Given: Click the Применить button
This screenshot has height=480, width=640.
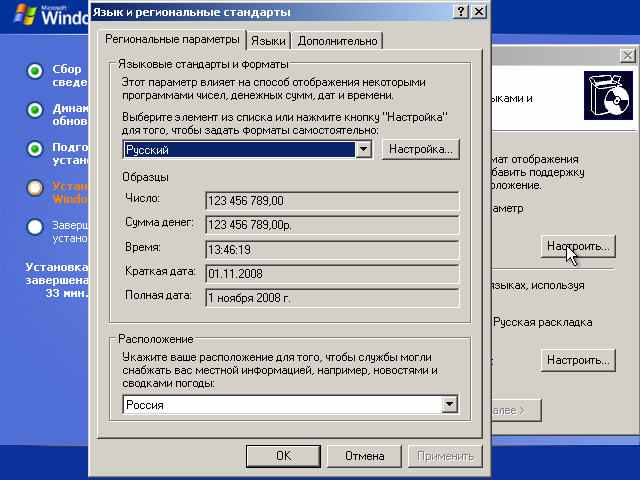Looking at the screenshot, I should [x=445, y=456].
